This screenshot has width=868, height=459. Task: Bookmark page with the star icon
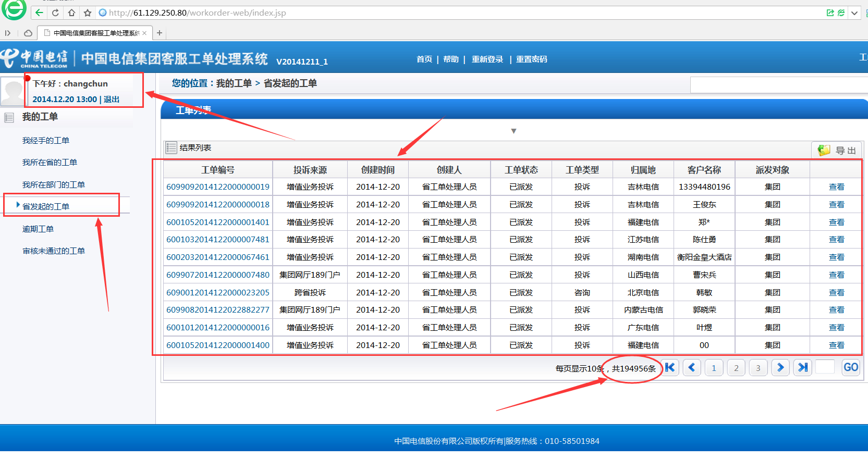pos(88,13)
